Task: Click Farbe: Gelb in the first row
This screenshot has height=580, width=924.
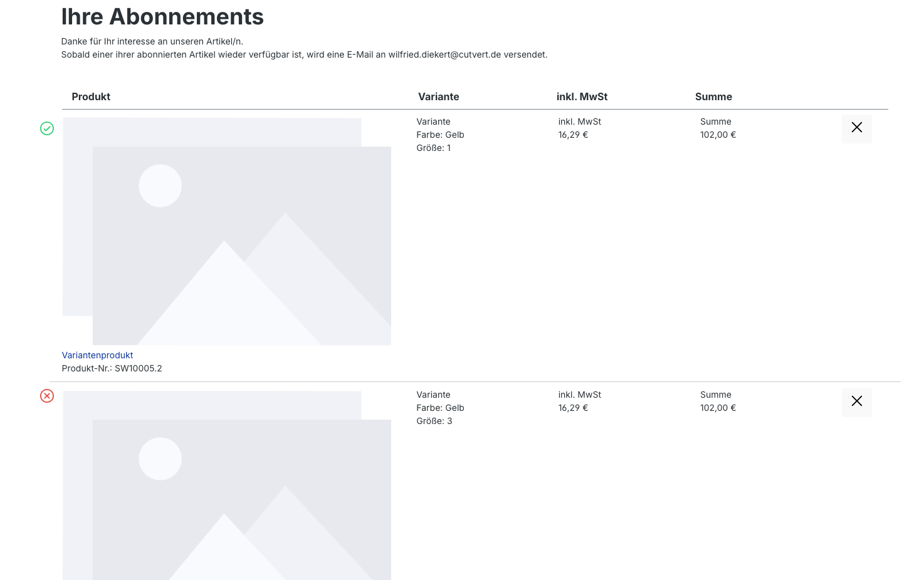Action: click(440, 135)
